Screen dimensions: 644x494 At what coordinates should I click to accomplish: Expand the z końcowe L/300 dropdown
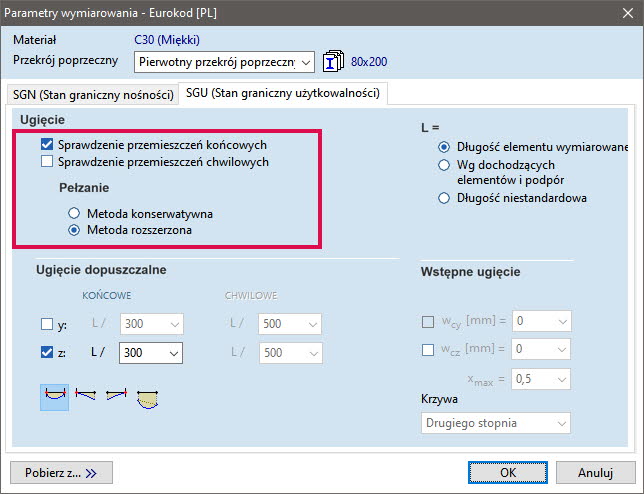(x=174, y=352)
